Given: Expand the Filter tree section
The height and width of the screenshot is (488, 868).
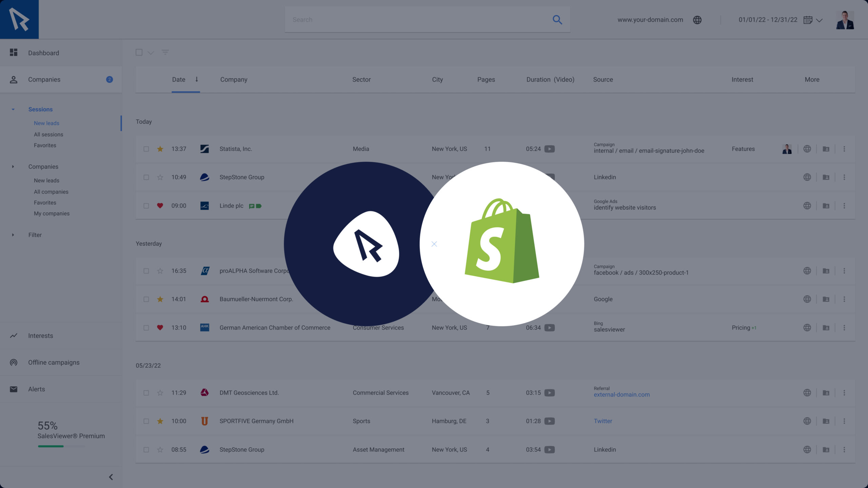Looking at the screenshot, I should [13, 235].
